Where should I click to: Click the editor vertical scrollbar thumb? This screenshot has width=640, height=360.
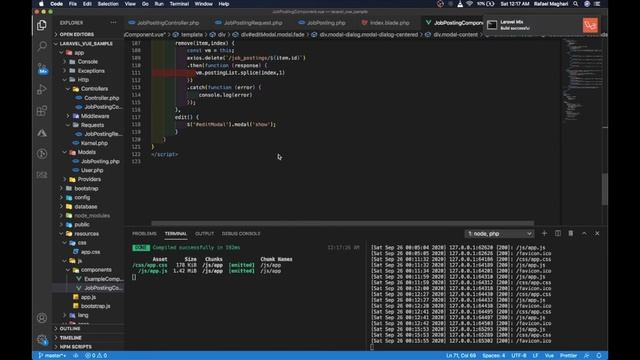pos(605,189)
